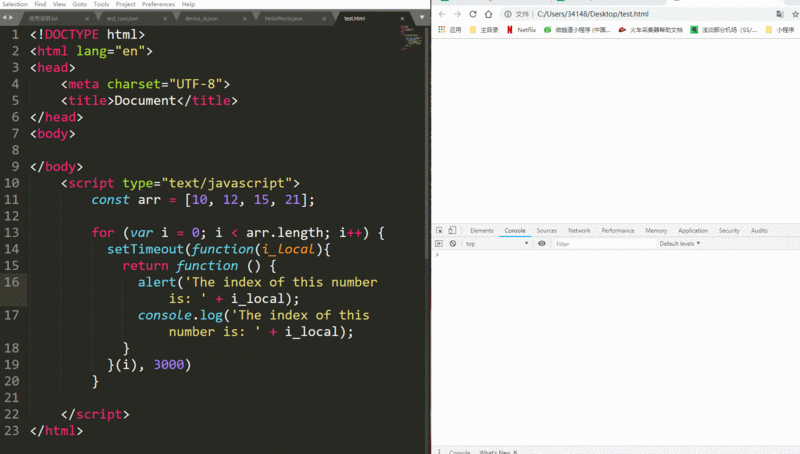Image resolution: width=800 pixels, height=454 pixels.
Task: Open the 小程序 bookmark folder
Action: (780, 30)
